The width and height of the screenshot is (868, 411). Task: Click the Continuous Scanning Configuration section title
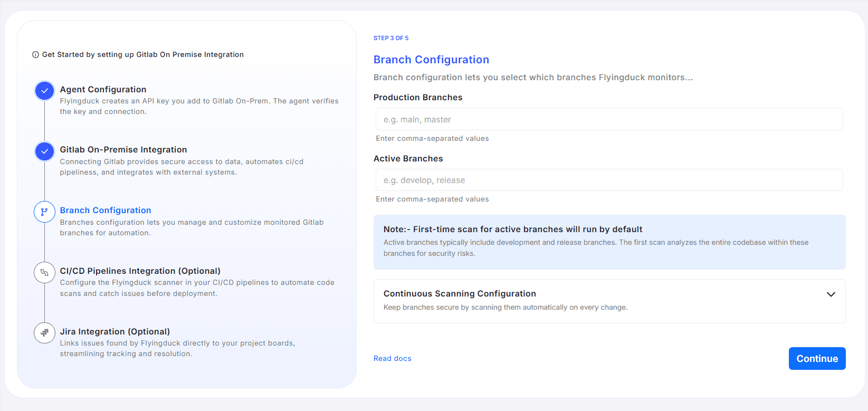(459, 294)
